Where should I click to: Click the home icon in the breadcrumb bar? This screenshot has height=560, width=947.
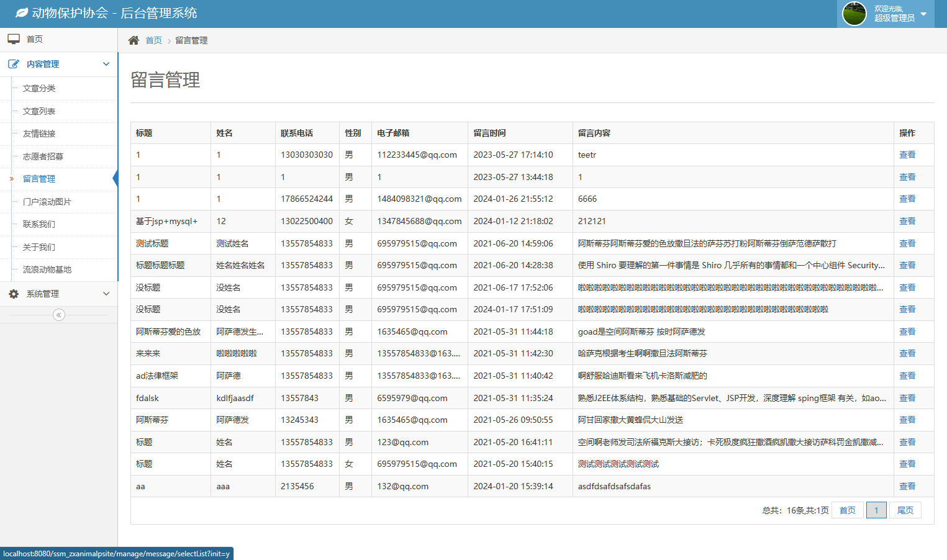click(x=133, y=39)
